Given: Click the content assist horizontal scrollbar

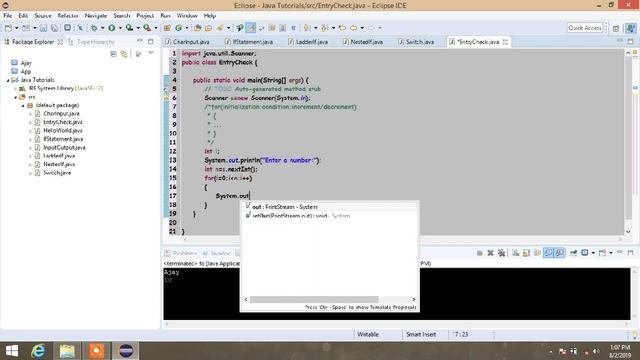Looking at the screenshot, I should (x=314, y=299).
